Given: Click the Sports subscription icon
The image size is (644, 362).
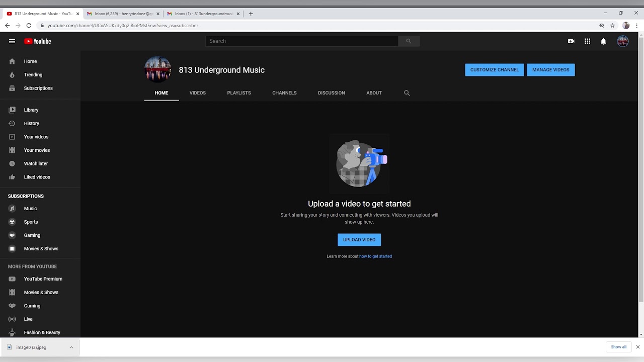Looking at the screenshot, I should (12, 222).
